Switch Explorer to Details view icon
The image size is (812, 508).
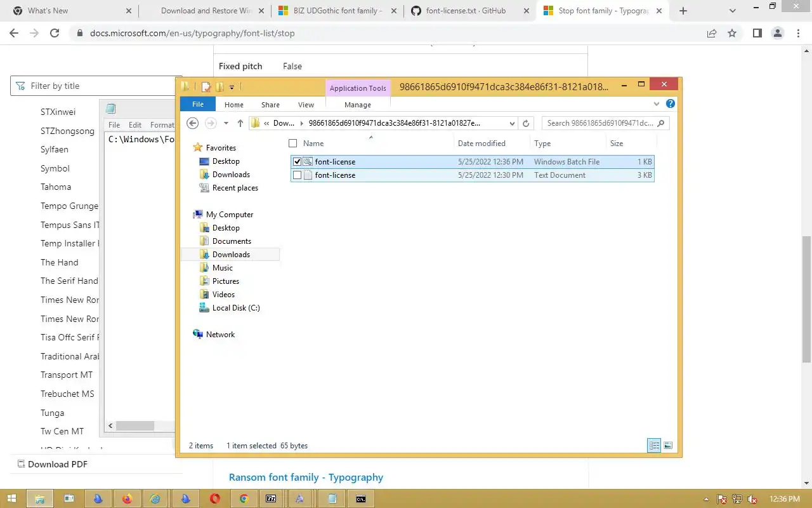pos(654,446)
